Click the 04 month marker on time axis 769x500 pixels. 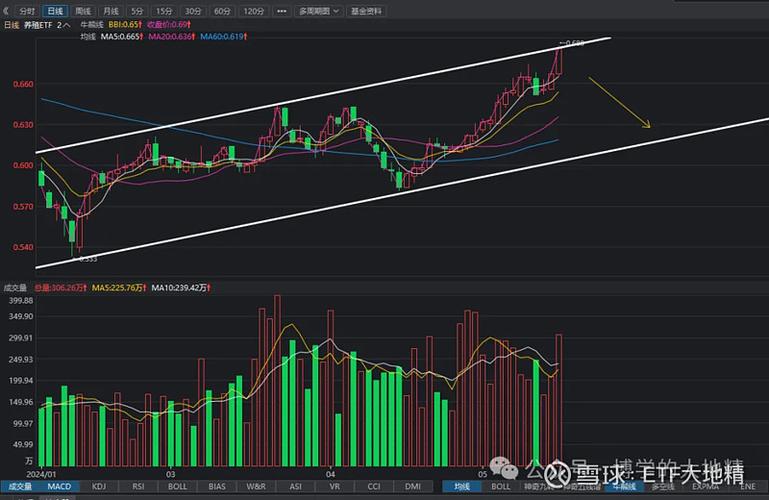click(x=331, y=474)
